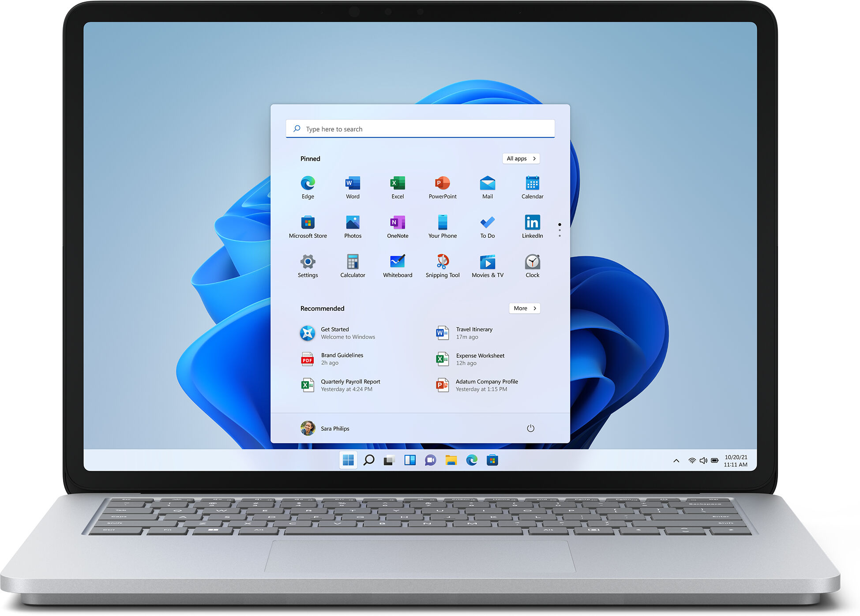The width and height of the screenshot is (860, 616).
Task: Click the Power button option
Action: (x=531, y=428)
